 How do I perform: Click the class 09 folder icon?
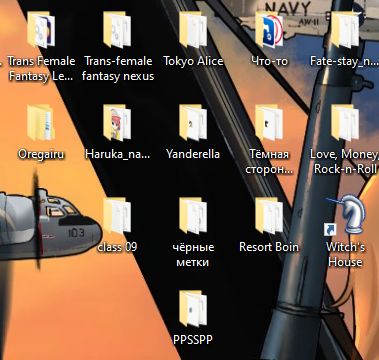[x=117, y=215]
